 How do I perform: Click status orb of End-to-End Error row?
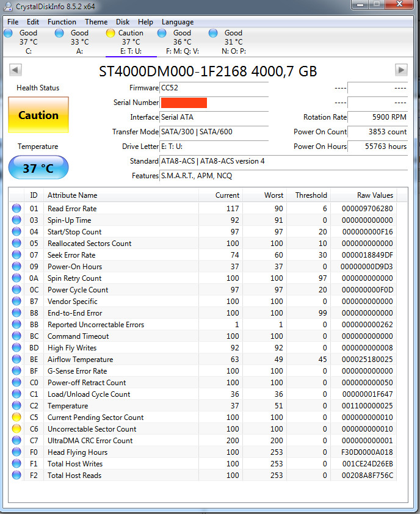tap(16, 313)
